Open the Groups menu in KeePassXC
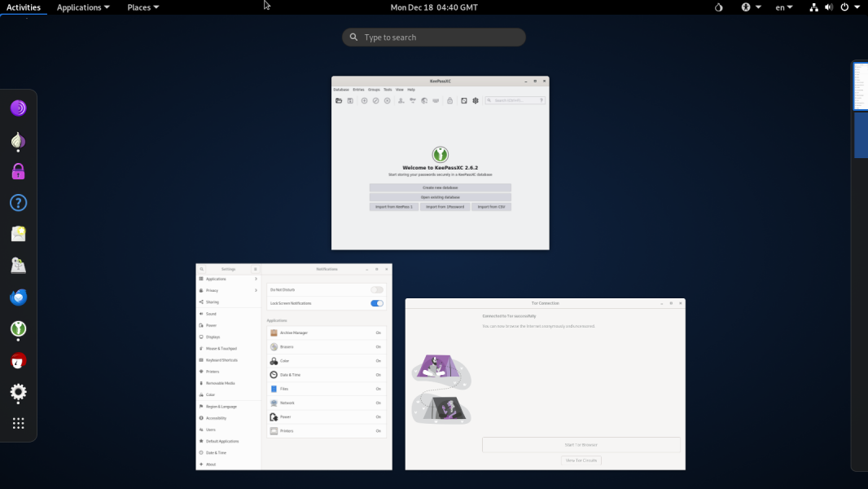The image size is (868, 489). point(375,90)
